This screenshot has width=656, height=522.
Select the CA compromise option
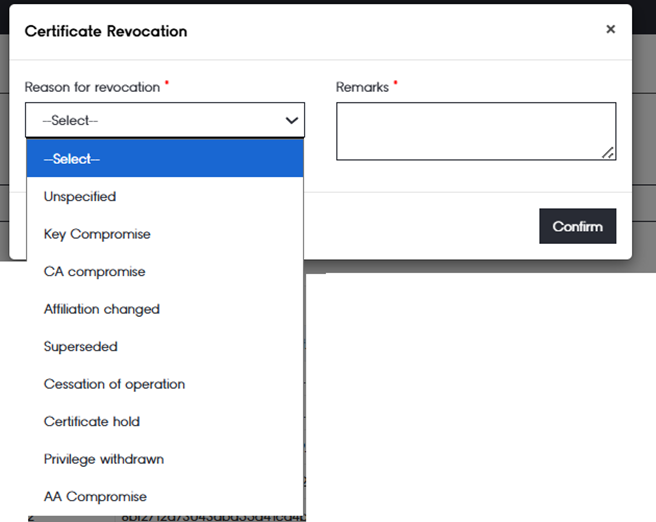[x=94, y=272]
